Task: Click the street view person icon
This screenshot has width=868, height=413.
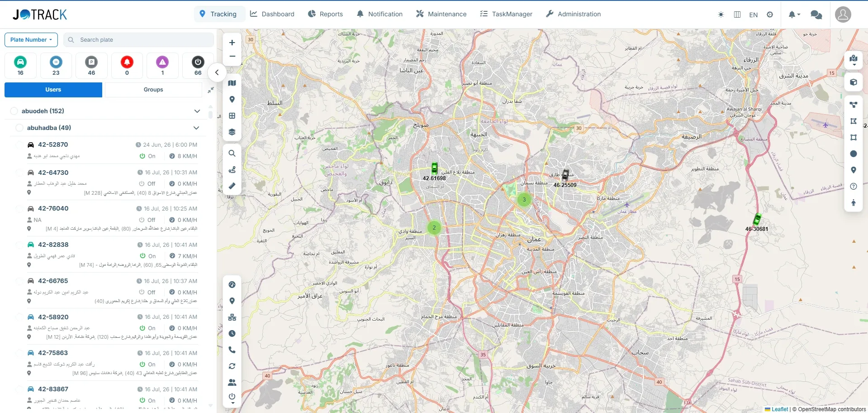Action: [854, 203]
